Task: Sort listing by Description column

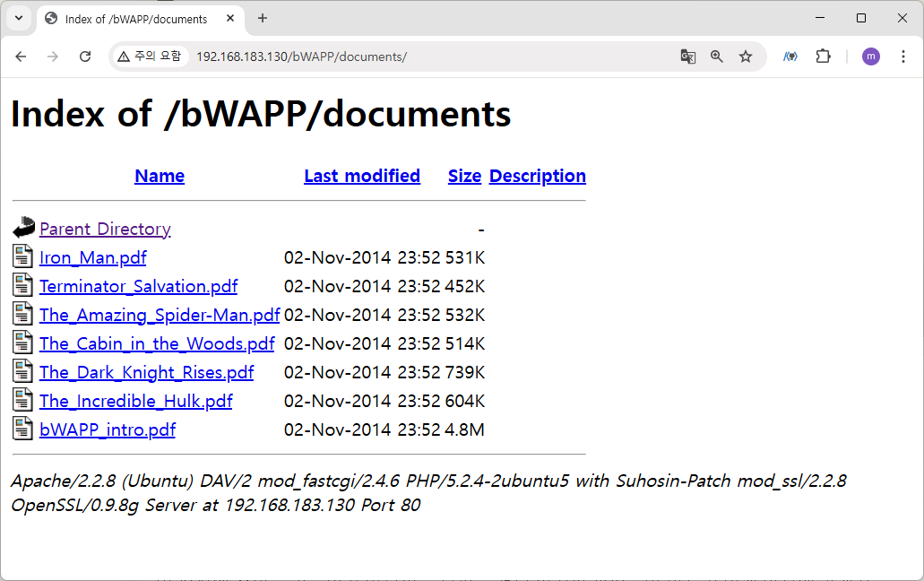Action: tap(538, 176)
